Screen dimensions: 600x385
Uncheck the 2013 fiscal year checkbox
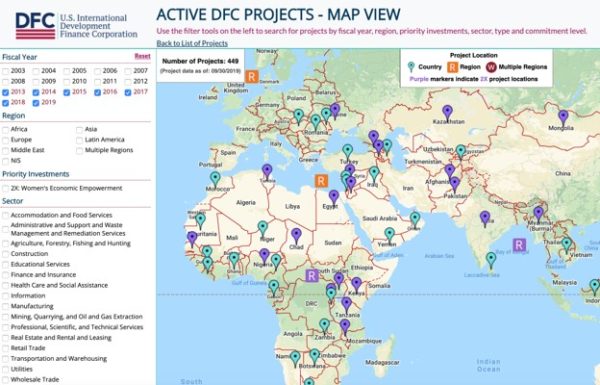tap(5, 92)
